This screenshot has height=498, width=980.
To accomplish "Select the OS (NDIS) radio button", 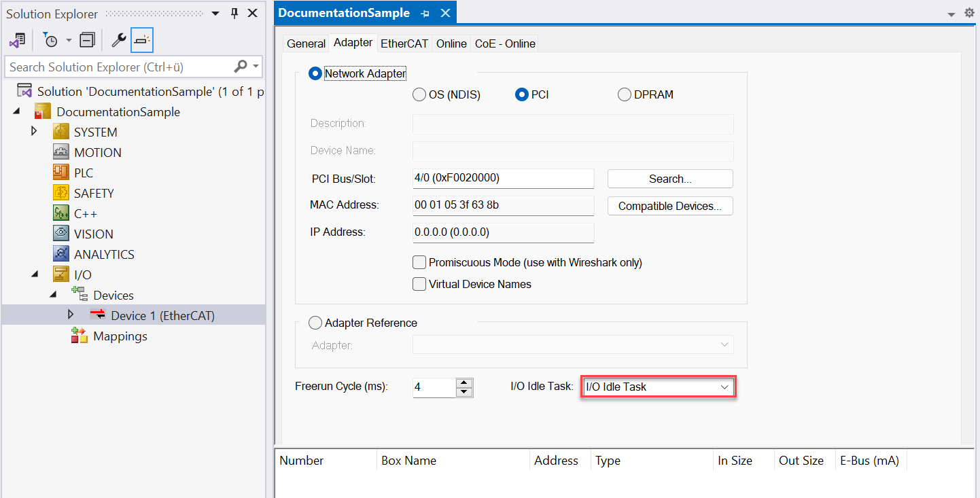I will [x=419, y=94].
